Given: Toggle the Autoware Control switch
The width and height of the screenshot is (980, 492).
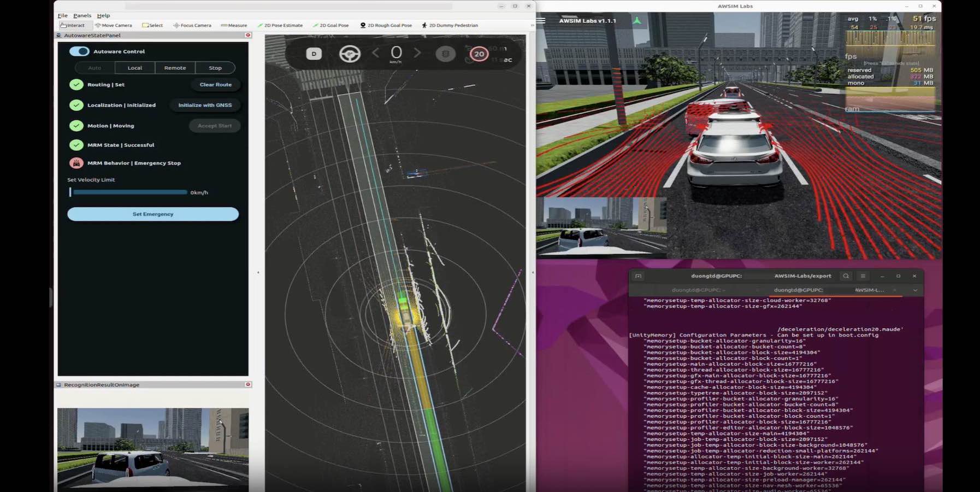Looking at the screenshot, I should (79, 51).
